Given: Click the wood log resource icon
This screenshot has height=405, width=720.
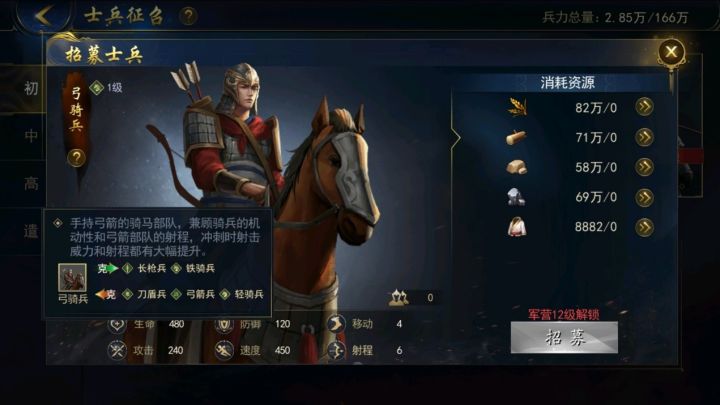Looking at the screenshot, I should (516, 137).
